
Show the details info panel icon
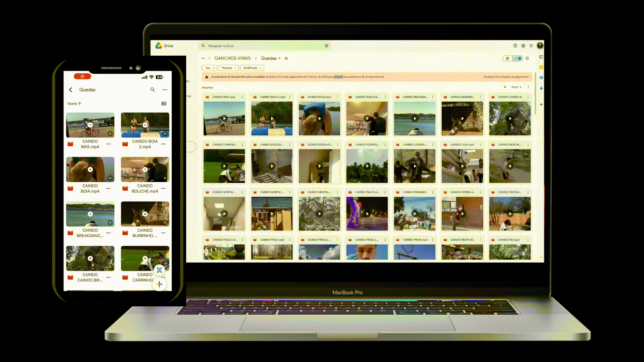pyautogui.click(x=527, y=58)
